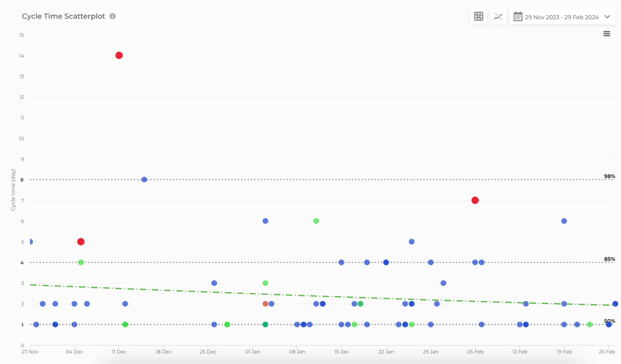Select the red dot at 7 days near 05 Feb
Image resolution: width=621 pixels, height=364 pixels.
[475, 200]
